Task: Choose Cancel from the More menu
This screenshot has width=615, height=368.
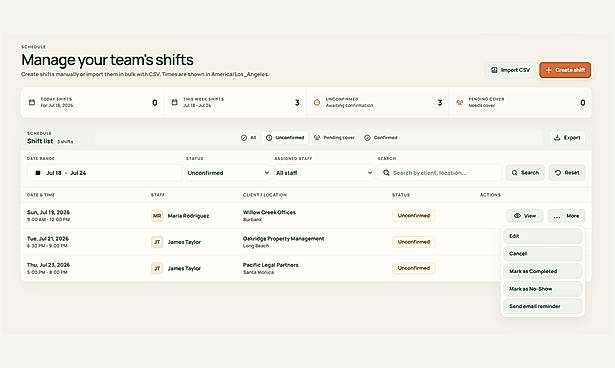Action: tap(542, 253)
